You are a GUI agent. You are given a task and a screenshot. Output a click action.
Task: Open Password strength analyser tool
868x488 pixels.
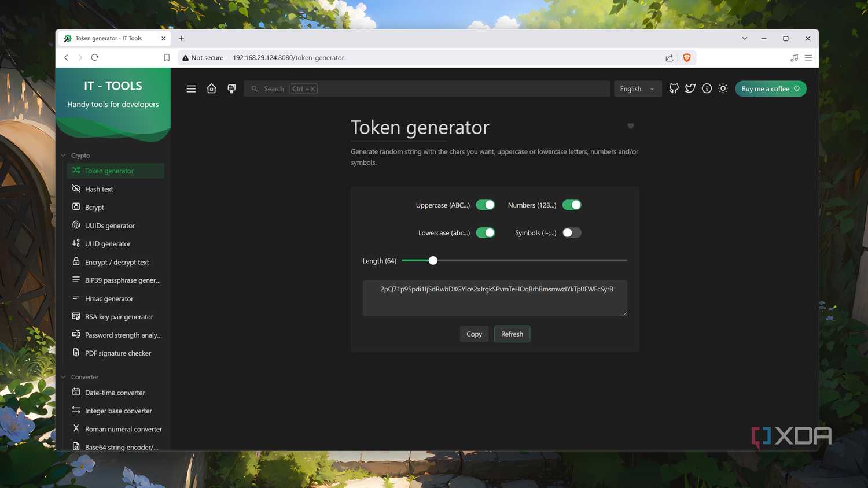pyautogui.click(x=116, y=335)
